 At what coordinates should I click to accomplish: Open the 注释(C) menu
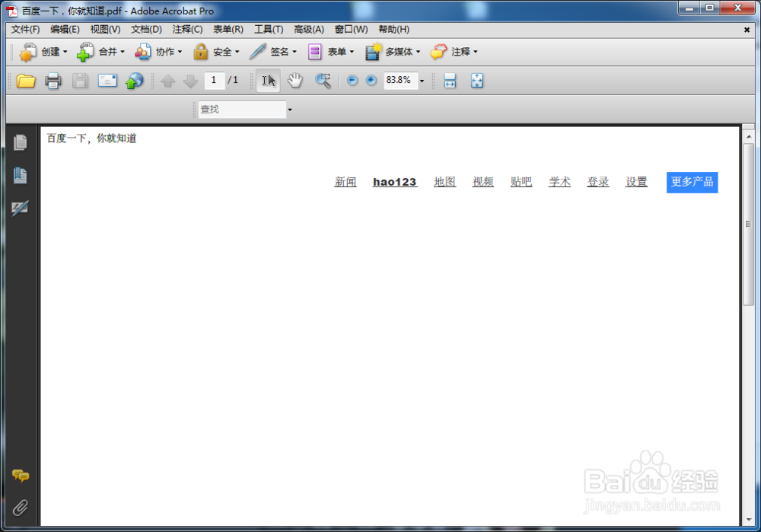pos(187,30)
